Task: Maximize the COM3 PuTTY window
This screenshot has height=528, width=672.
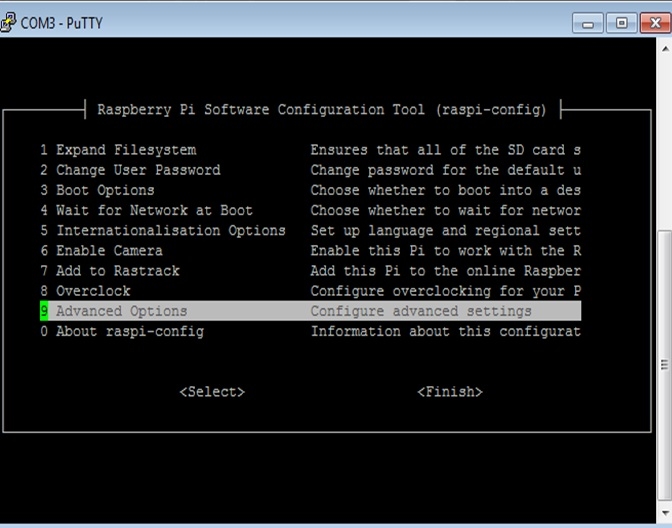Action: [621, 23]
